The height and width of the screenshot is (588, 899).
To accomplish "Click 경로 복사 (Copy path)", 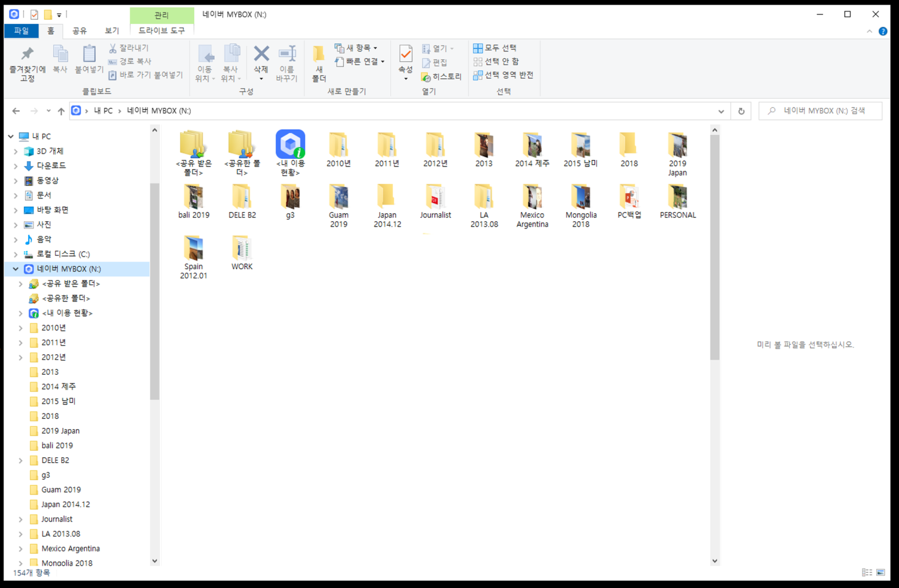I will (x=130, y=61).
